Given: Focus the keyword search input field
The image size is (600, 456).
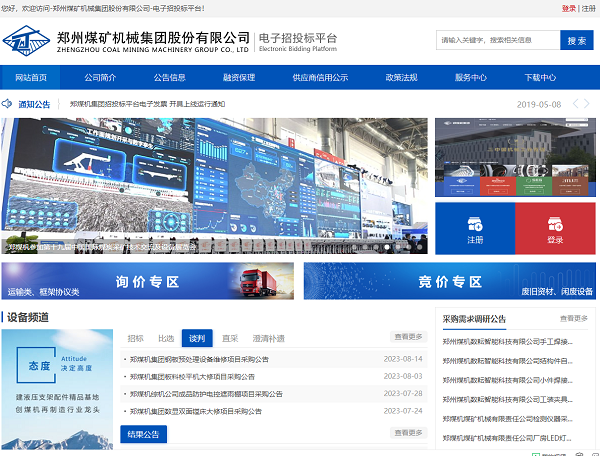Looking at the screenshot, I should 498,40.
